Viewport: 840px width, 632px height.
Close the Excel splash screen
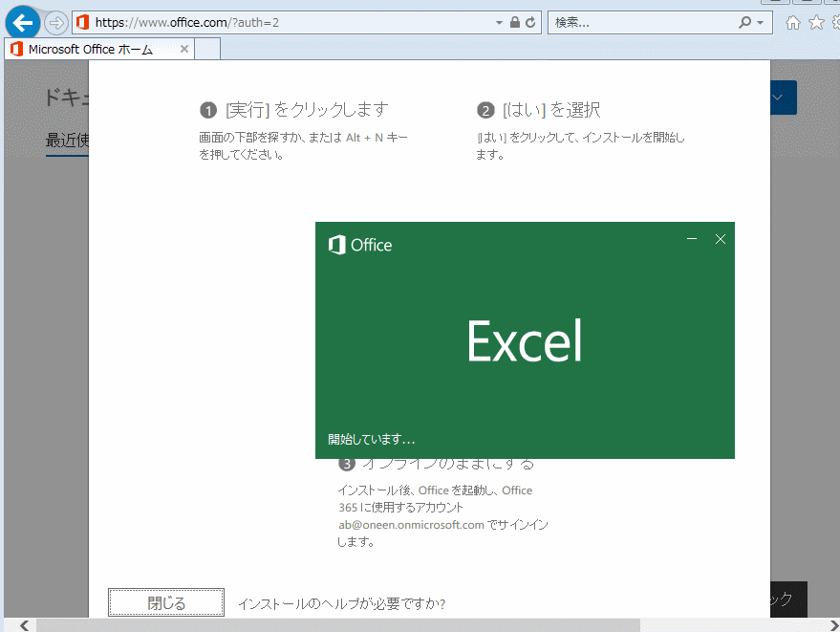[721, 239]
